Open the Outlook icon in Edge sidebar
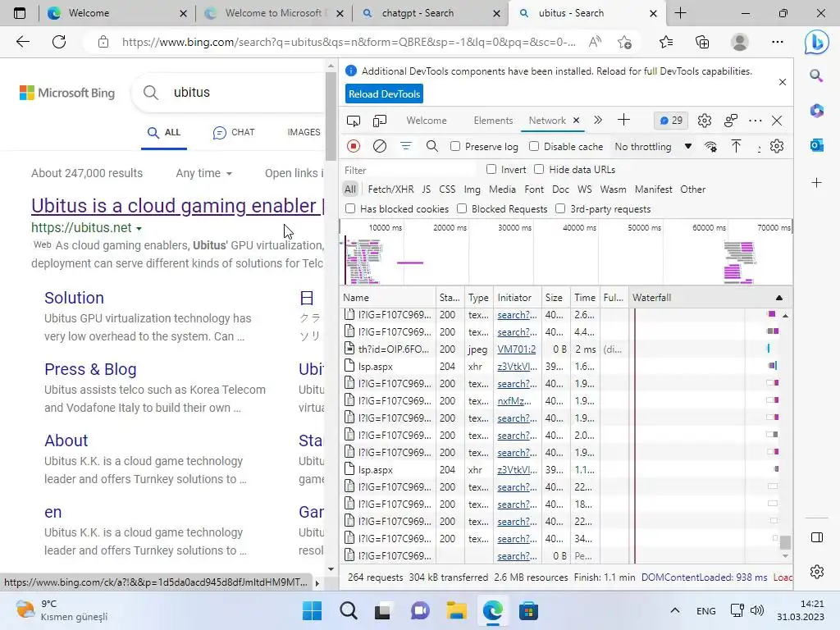The image size is (840, 630). (816, 145)
